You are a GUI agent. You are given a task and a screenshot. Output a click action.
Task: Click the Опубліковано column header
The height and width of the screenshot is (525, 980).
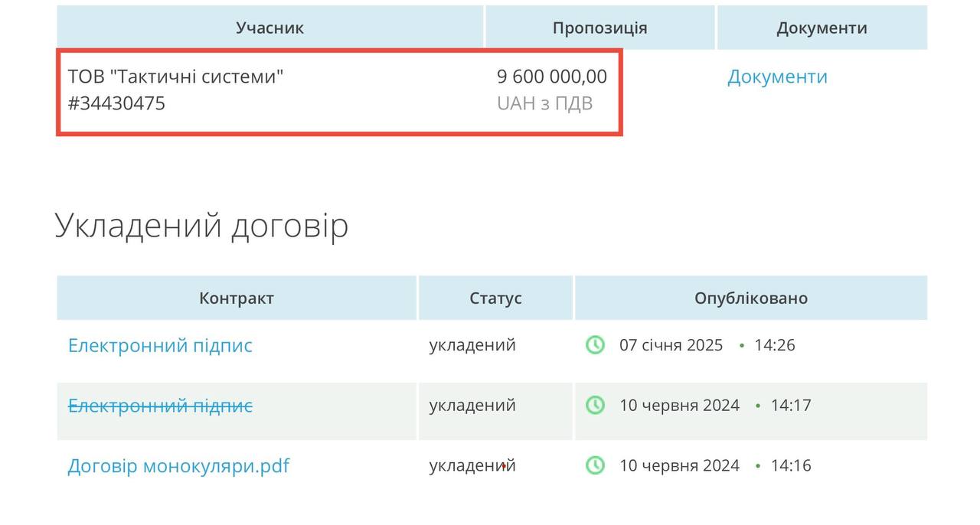pos(751,298)
